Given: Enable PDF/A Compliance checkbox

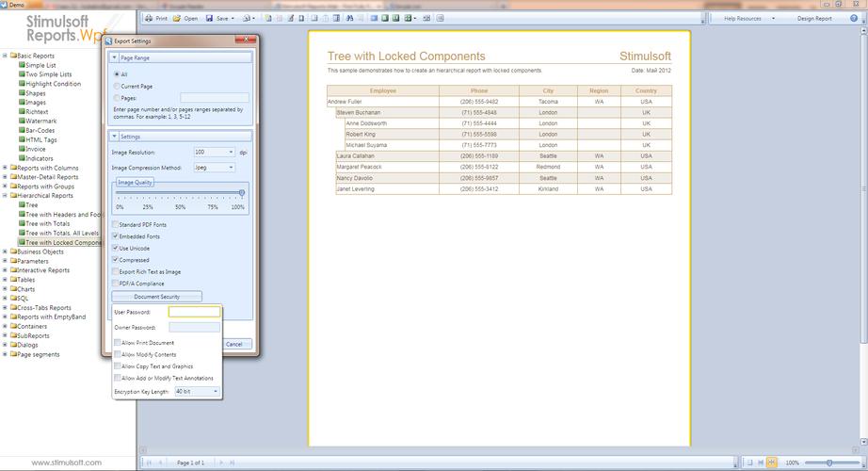Looking at the screenshot, I should point(115,284).
